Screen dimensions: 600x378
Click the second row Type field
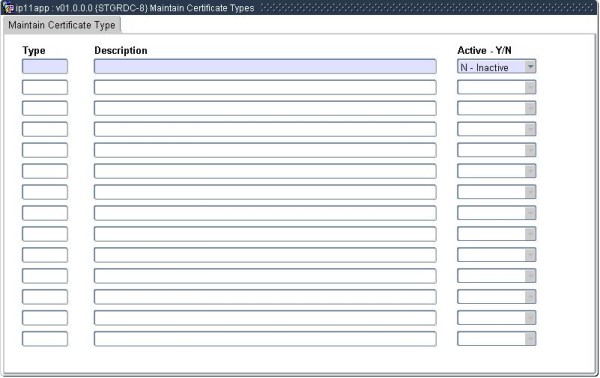45,88
